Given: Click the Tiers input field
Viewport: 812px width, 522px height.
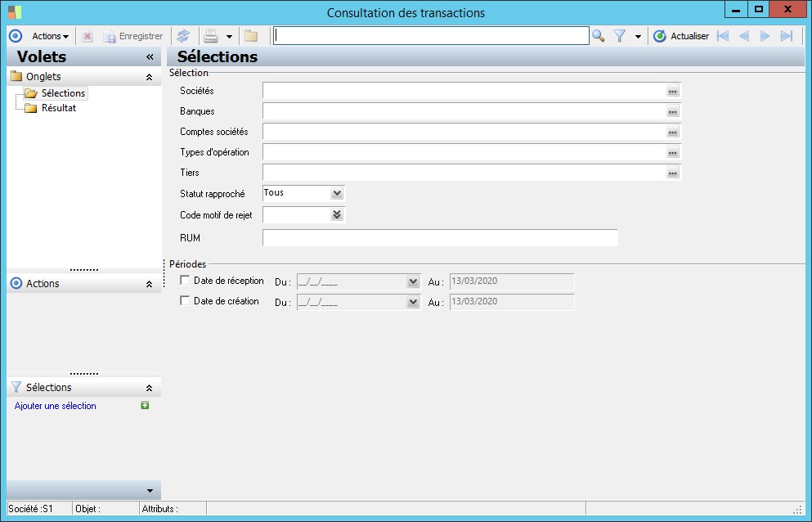Looking at the screenshot, I should 464,173.
